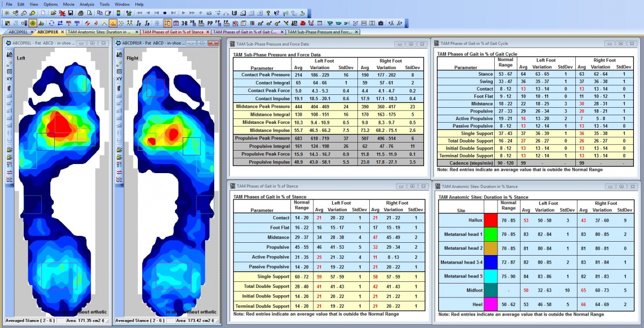This screenshot has height=328, width=644.
Task: Click the 'Right' label in the ABCDP01R window
Action: [x=132, y=58]
